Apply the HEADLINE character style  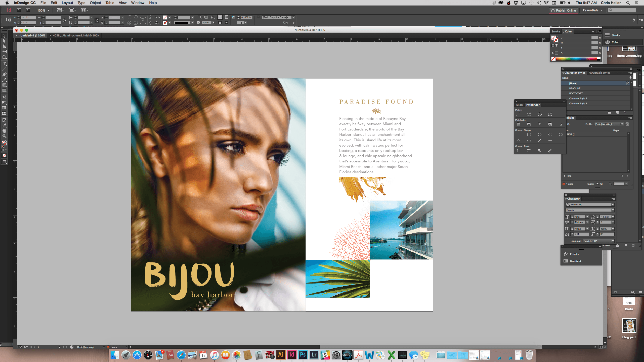575,88
